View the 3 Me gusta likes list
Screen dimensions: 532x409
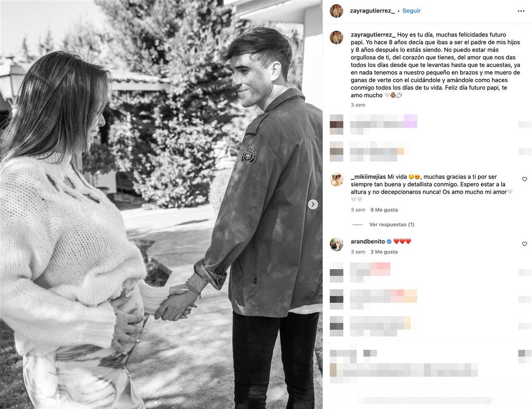(x=384, y=252)
